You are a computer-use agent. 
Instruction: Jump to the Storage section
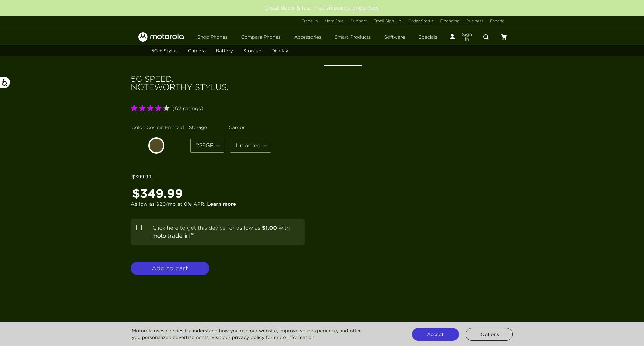pos(252,51)
